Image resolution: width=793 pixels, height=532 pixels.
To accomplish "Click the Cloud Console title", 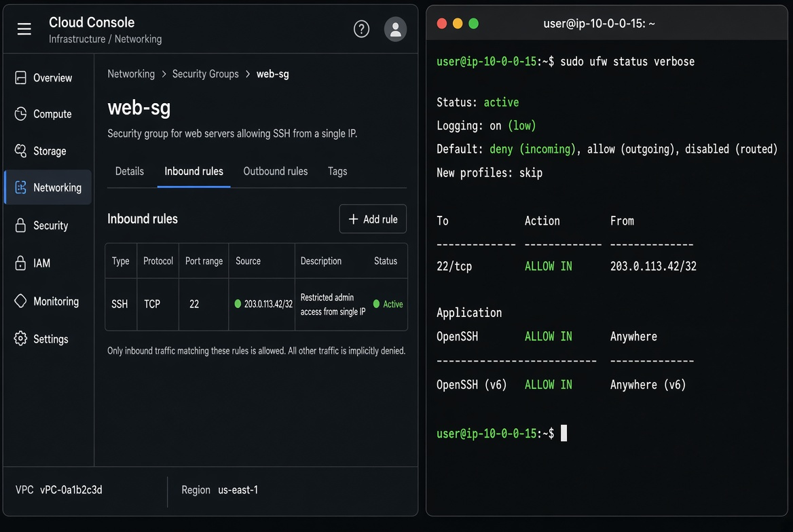I will pyautogui.click(x=92, y=22).
